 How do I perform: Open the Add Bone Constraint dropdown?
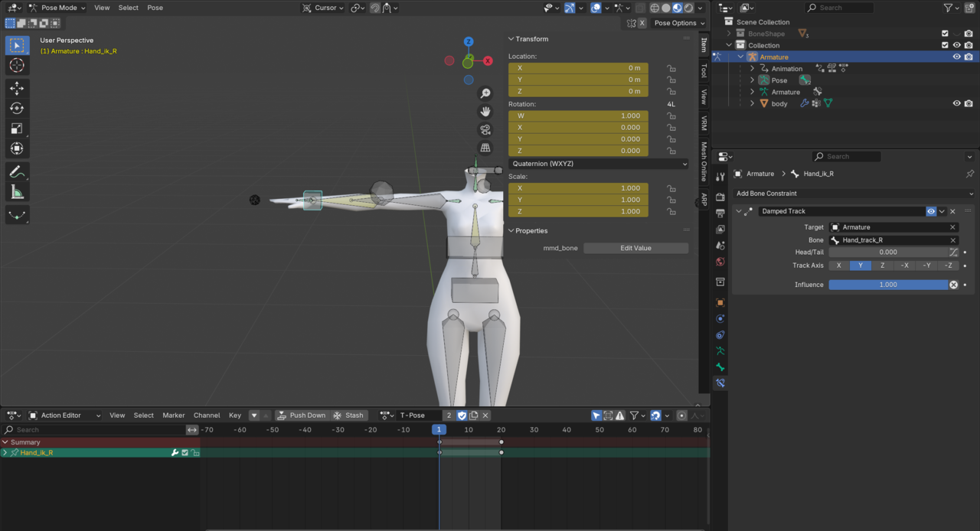click(x=854, y=194)
